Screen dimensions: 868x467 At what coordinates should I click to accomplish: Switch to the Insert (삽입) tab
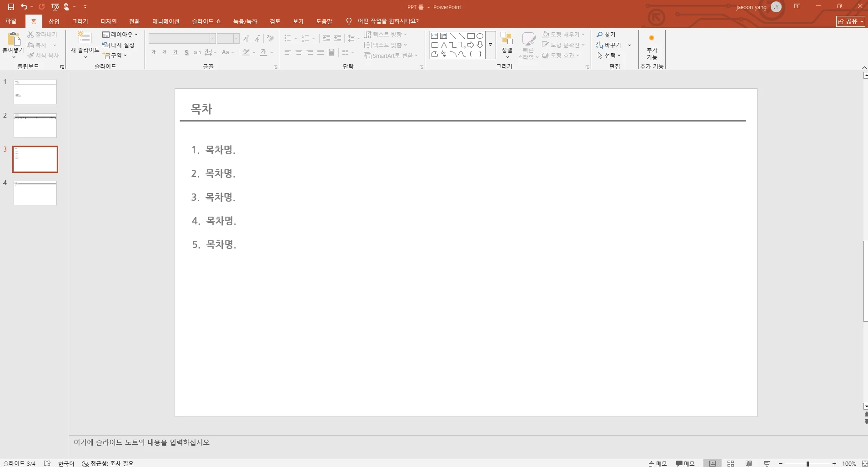pyautogui.click(x=54, y=21)
